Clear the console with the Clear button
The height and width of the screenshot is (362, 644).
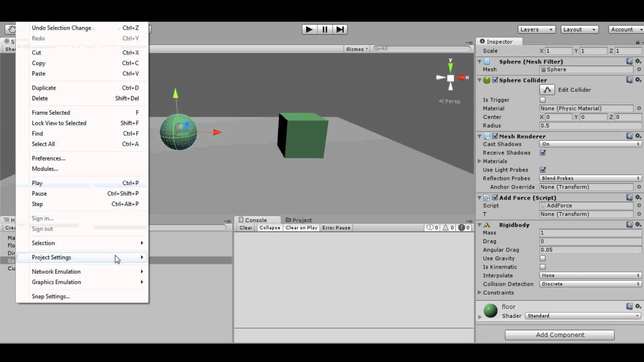[246, 228]
